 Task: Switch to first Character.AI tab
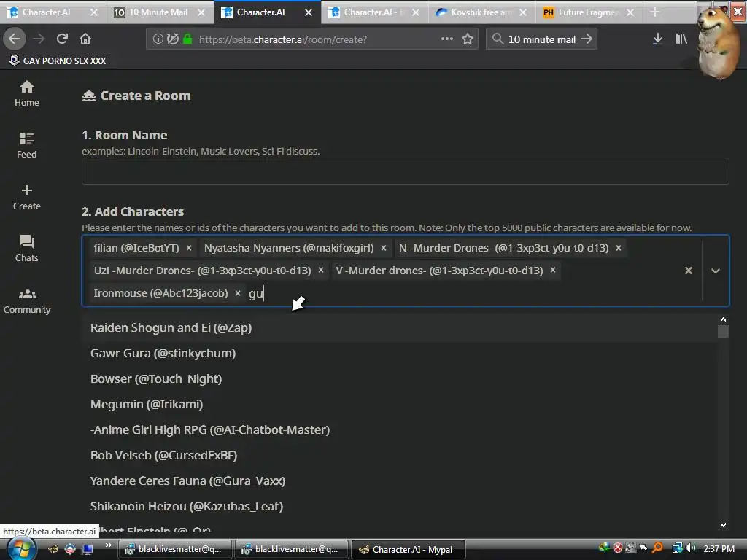(x=46, y=12)
